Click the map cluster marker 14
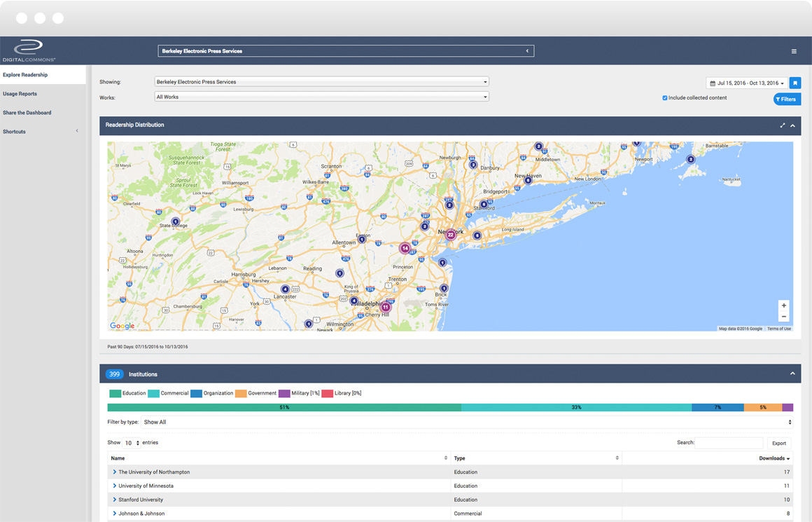812x522 pixels. (x=405, y=248)
